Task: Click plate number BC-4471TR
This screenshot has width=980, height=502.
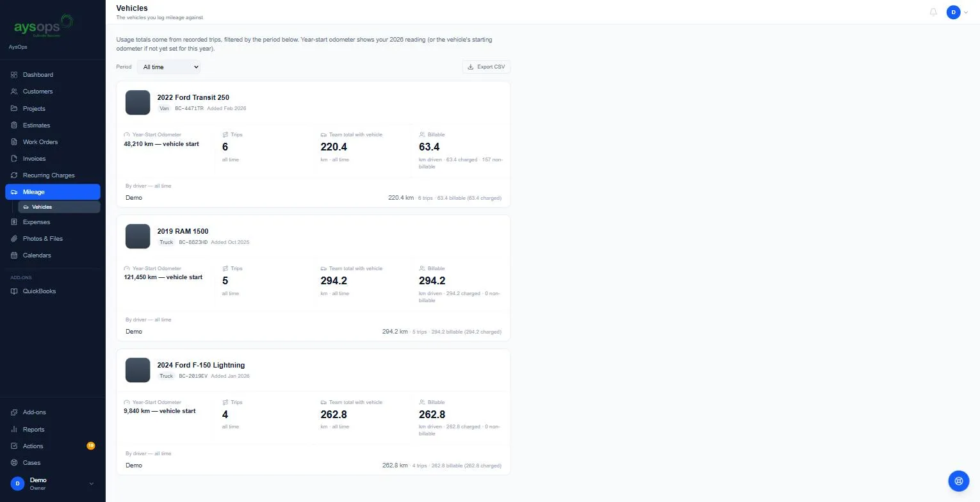Action: pyautogui.click(x=189, y=109)
